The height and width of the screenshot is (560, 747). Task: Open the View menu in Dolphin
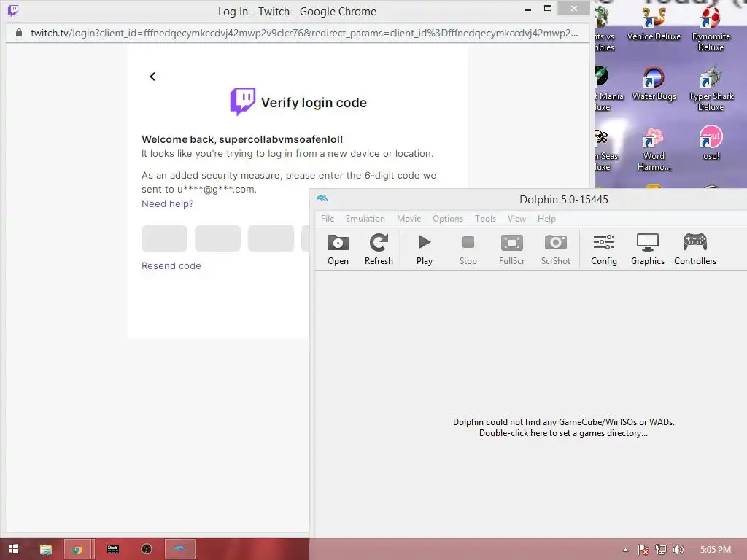coord(517,219)
